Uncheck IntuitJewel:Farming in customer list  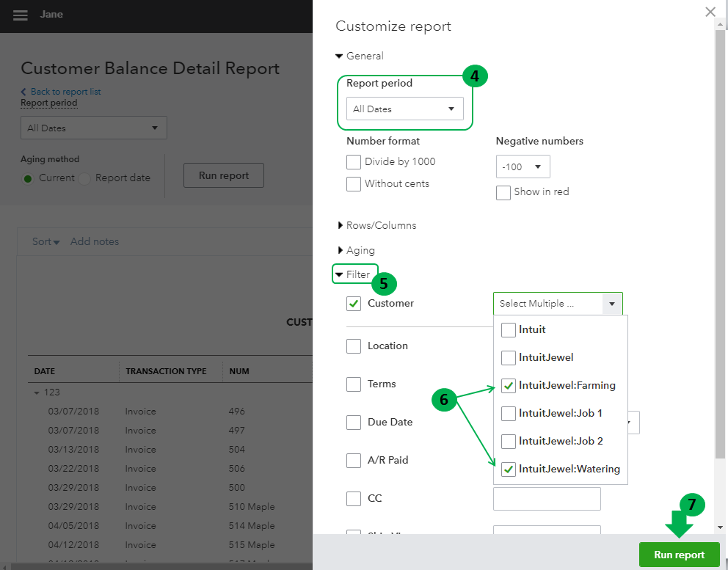click(509, 386)
